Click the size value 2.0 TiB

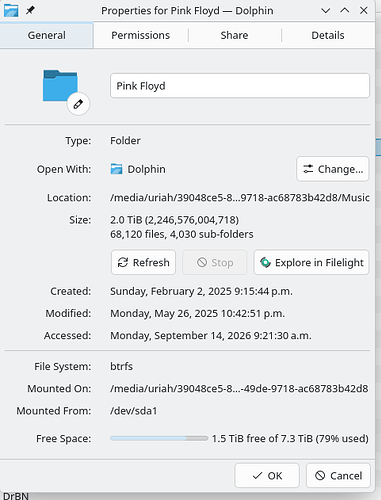coord(174,220)
